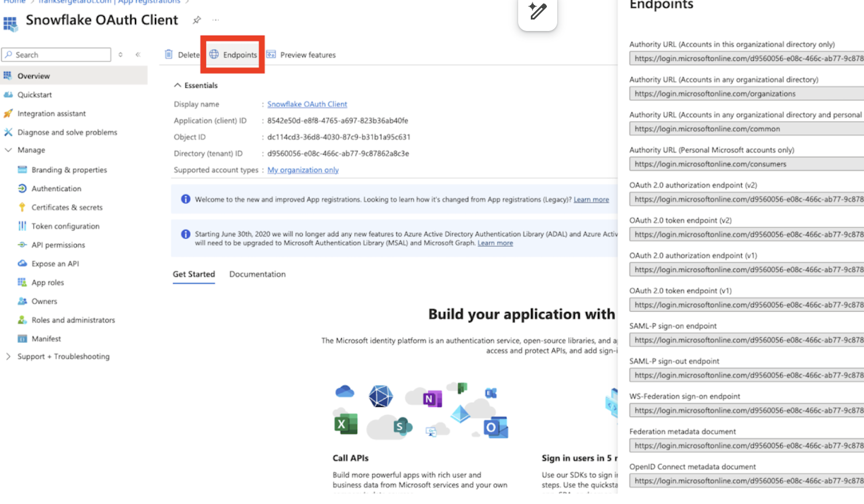Click the Diagnose and solve problems wrench icon

click(8, 132)
